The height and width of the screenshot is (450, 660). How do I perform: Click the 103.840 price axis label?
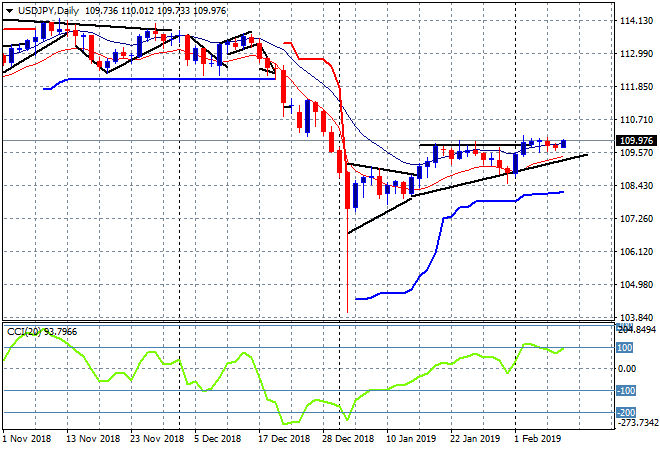point(636,317)
